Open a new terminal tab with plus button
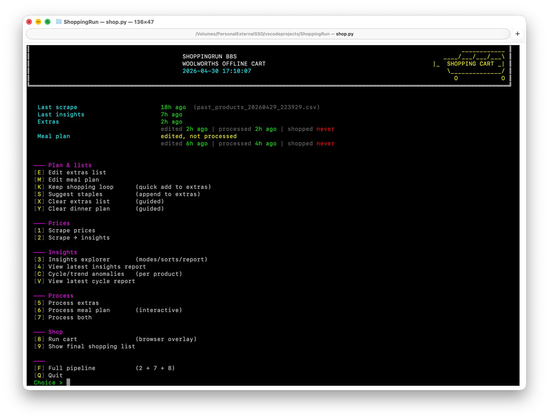Viewport: 549px width, 420px height. pos(517,34)
